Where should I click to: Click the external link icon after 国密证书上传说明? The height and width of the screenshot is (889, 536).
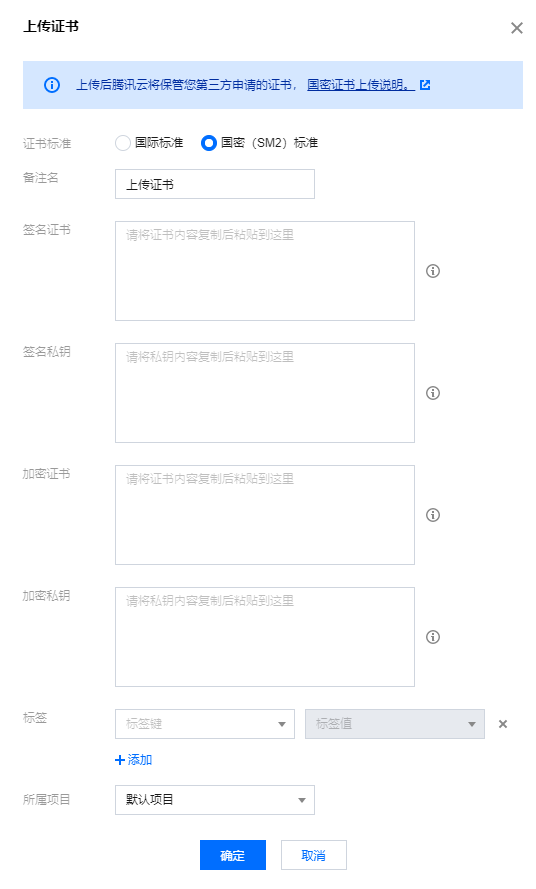point(425,85)
